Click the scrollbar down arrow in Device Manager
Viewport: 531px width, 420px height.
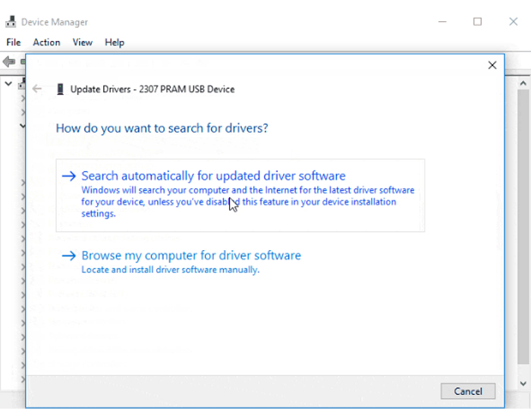click(x=523, y=384)
